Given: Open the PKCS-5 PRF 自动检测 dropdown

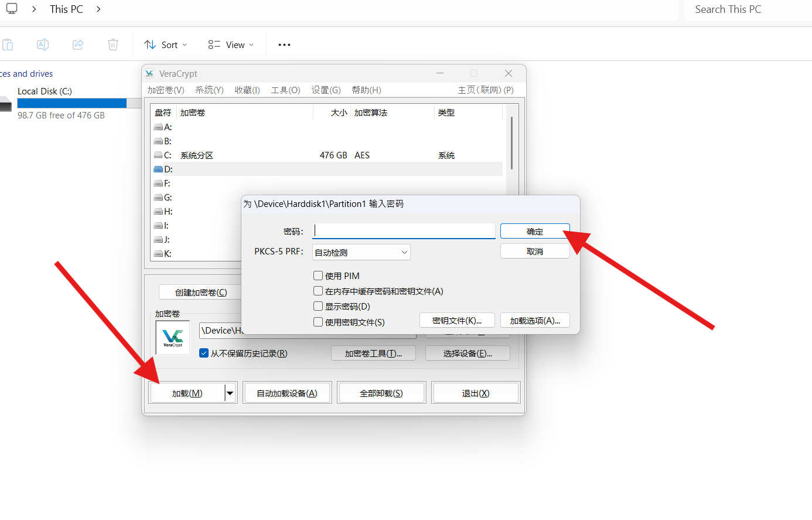Looking at the screenshot, I should point(361,252).
